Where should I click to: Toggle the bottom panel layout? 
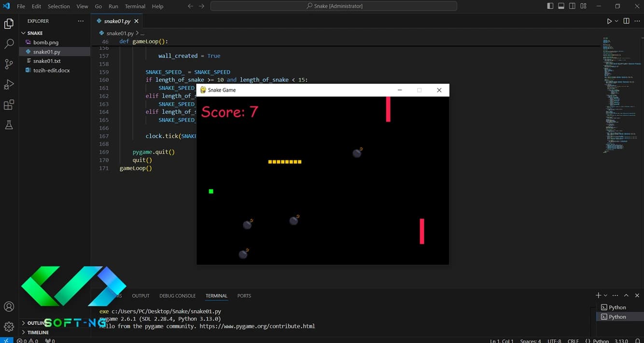[561, 6]
